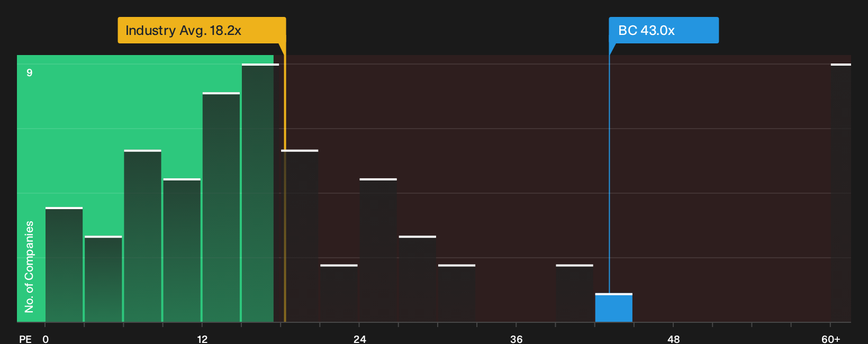Click the axis label '12'
This screenshot has width=868, height=344.
point(203,339)
